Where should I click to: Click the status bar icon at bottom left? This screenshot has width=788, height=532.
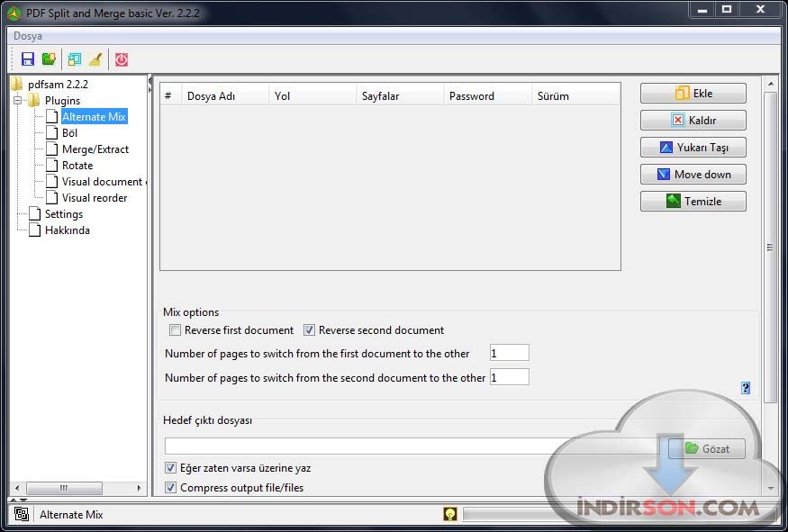coord(22,514)
